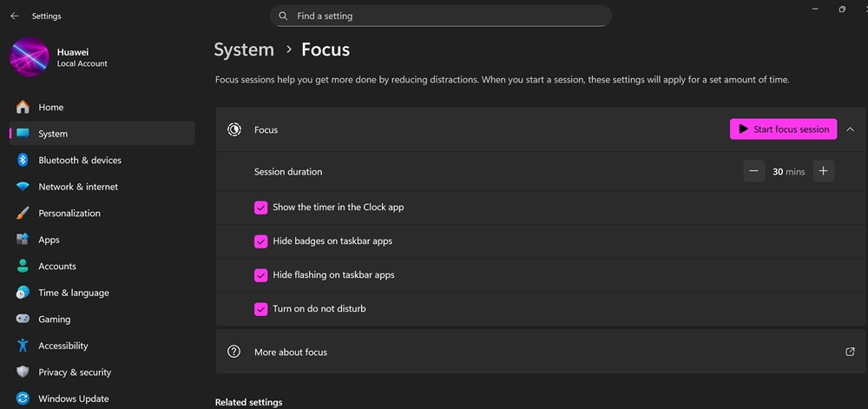Open Accessibility figure icon

click(x=23, y=346)
